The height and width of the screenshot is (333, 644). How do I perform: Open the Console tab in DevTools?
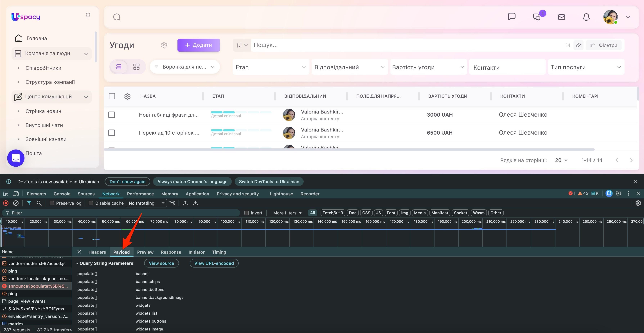pos(62,194)
